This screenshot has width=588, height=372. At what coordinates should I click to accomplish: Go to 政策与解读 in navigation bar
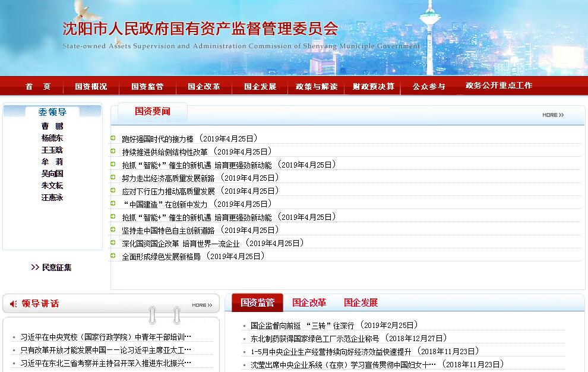(317, 86)
